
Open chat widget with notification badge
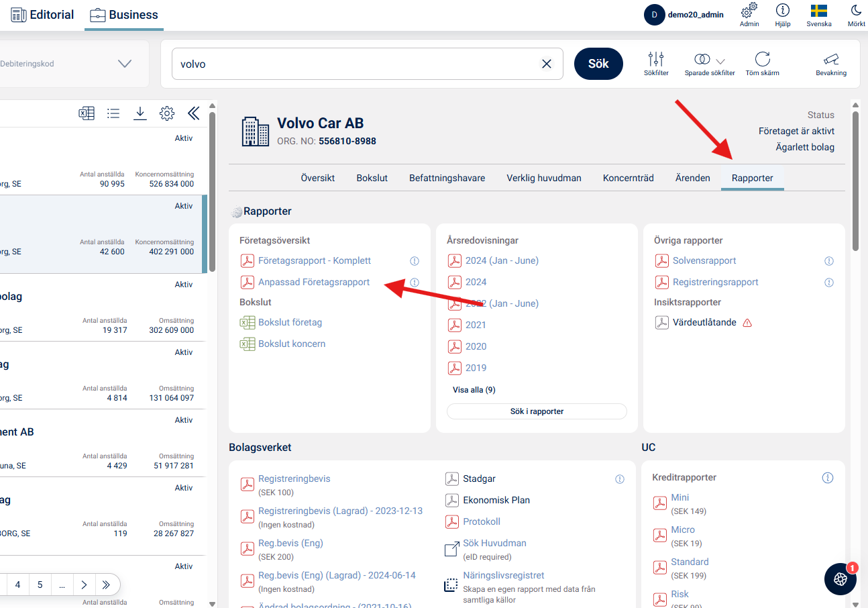tap(840, 578)
